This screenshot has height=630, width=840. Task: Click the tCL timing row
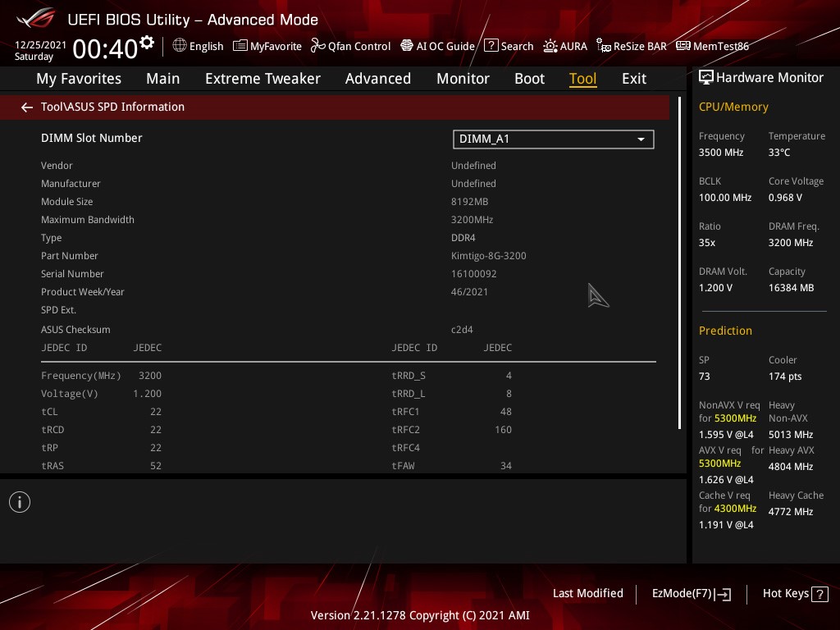click(x=101, y=412)
